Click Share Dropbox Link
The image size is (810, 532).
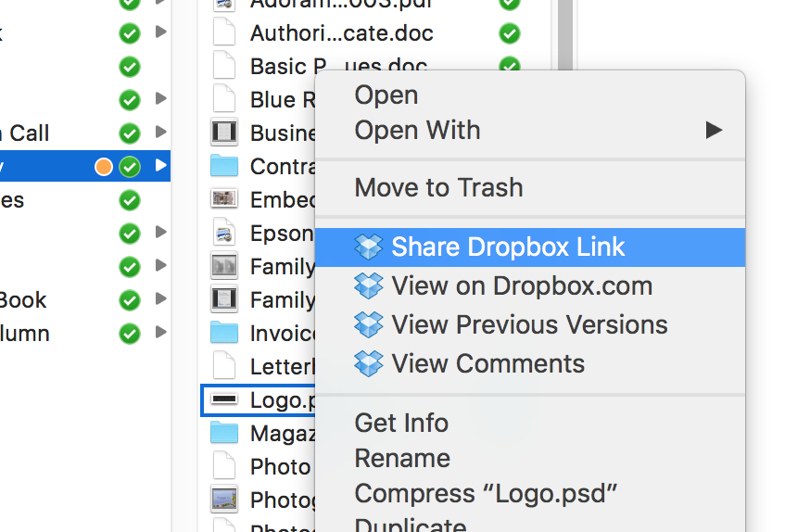click(x=530, y=247)
